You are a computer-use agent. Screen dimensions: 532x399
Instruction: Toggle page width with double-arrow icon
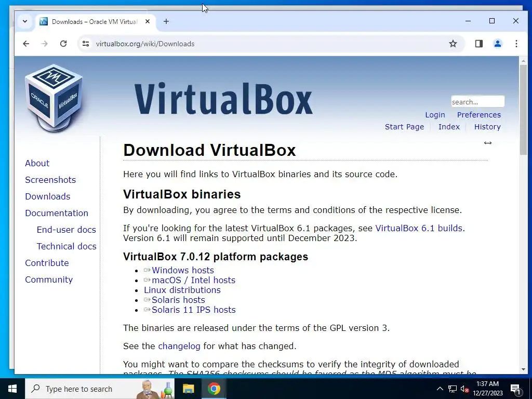487,143
